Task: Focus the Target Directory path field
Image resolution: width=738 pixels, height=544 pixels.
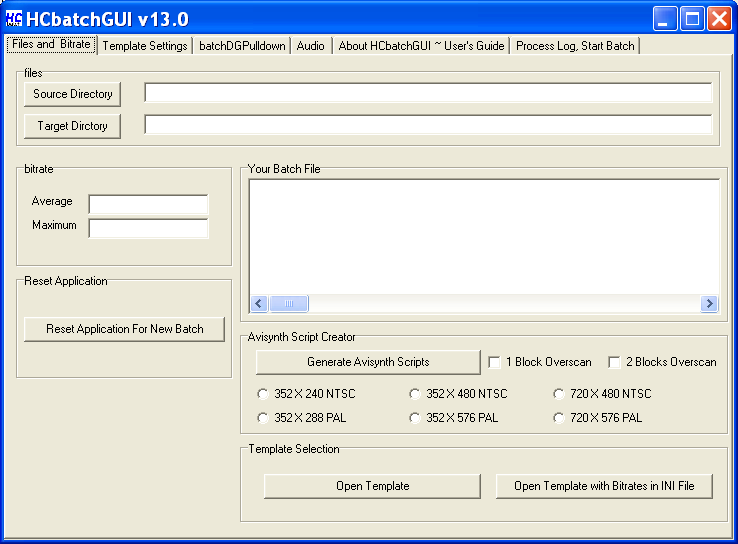Action: coord(428,125)
